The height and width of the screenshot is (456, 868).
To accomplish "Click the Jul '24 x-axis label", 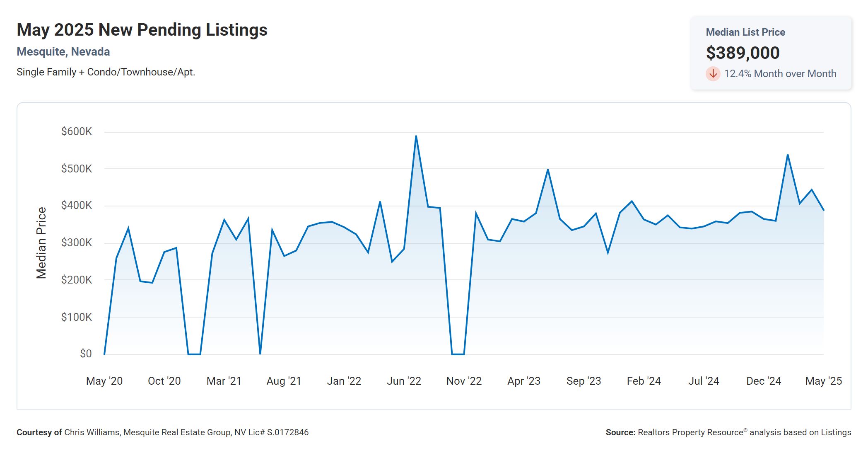I will (x=704, y=381).
